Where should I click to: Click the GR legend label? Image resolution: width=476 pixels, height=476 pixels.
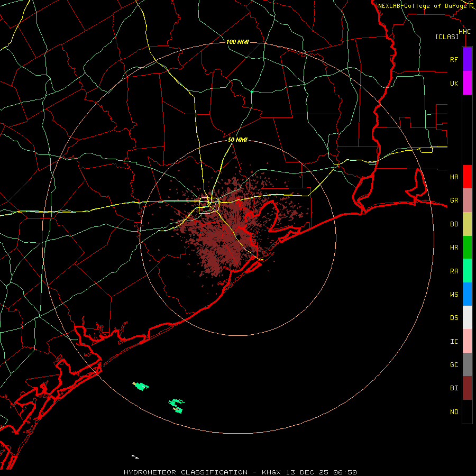pos(454,200)
